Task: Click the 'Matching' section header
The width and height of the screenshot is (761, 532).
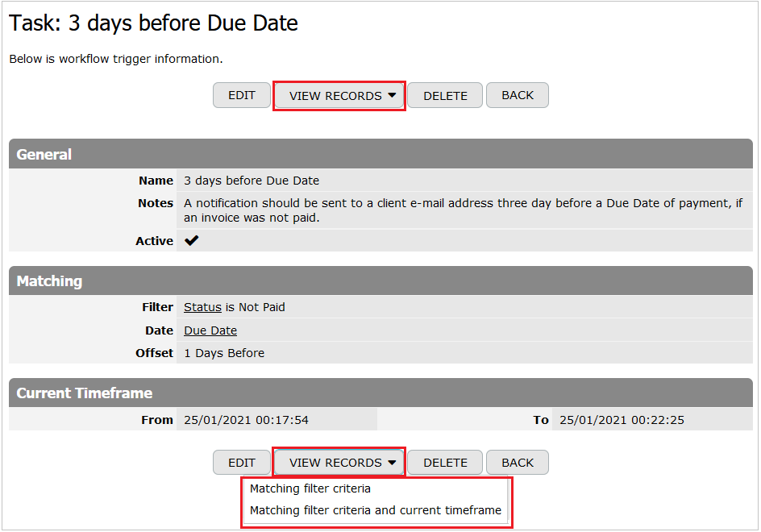Action: click(x=380, y=281)
